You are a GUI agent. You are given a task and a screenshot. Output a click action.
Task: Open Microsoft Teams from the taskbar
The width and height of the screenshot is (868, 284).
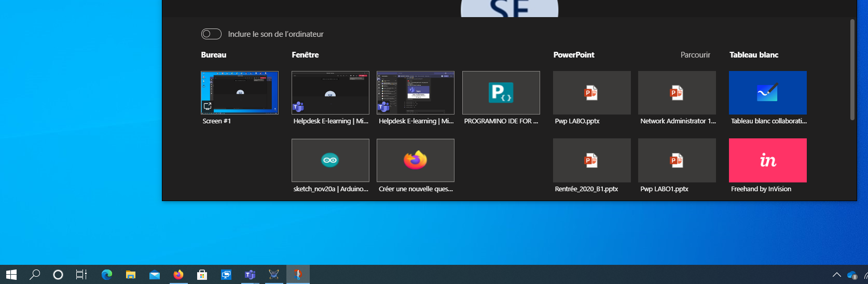(x=250, y=275)
